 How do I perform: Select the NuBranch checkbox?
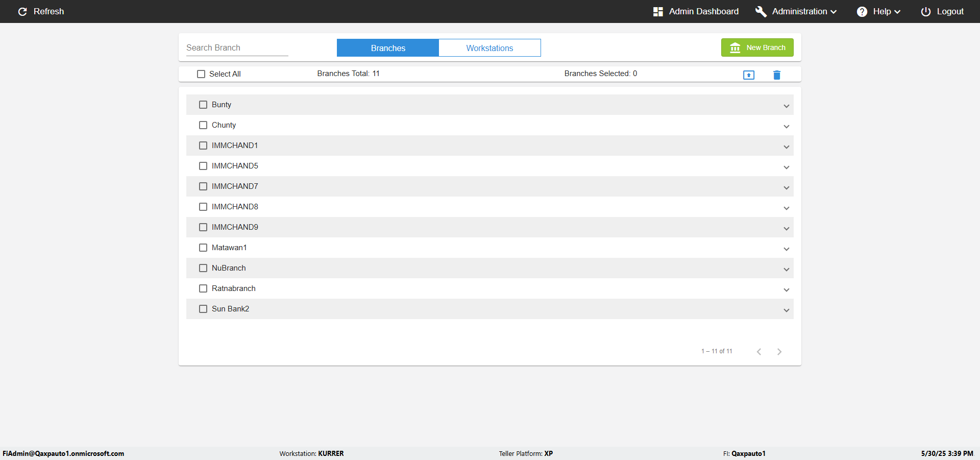coord(203,268)
